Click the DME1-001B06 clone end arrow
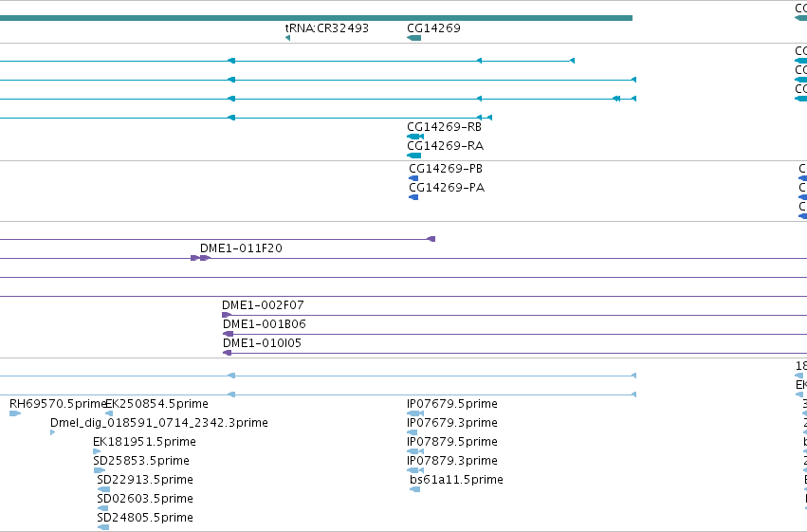Viewport: 807px width, 532px height. point(228,334)
